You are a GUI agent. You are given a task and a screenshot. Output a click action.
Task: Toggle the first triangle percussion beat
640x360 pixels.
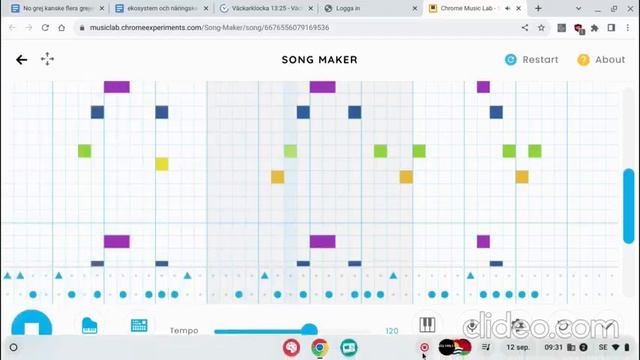7,276
